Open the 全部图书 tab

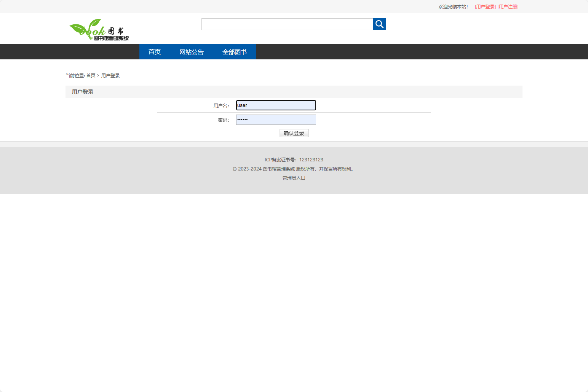click(x=234, y=52)
